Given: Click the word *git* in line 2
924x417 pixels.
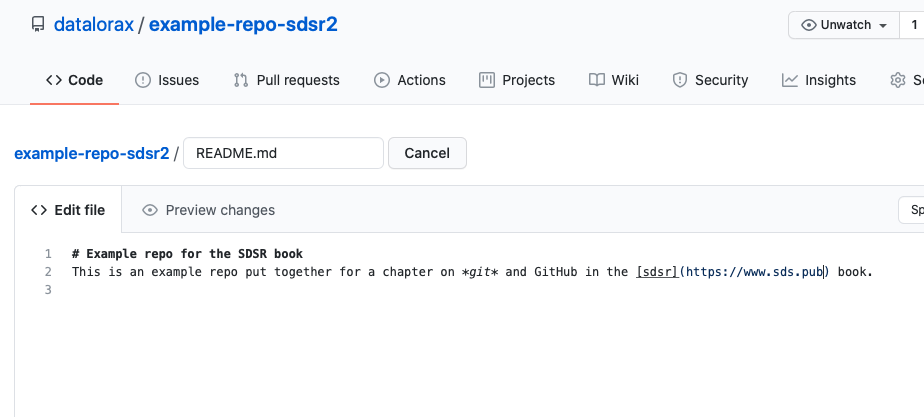Looking at the screenshot, I should coord(480,272).
